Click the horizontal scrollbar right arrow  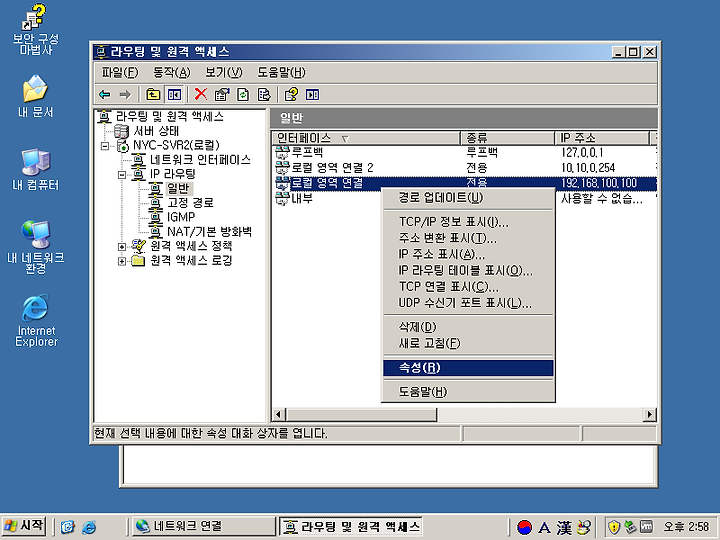click(x=649, y=415)
